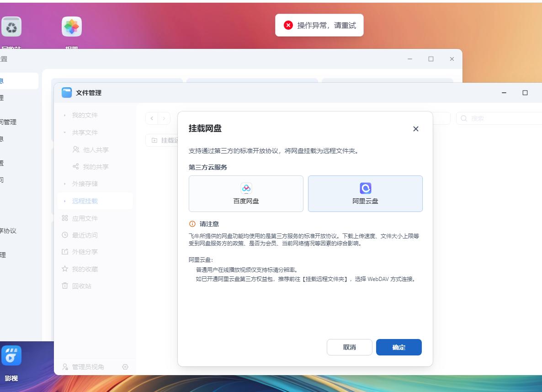Expand the 外接存储 tree arrow

click(x=64, y=184)
